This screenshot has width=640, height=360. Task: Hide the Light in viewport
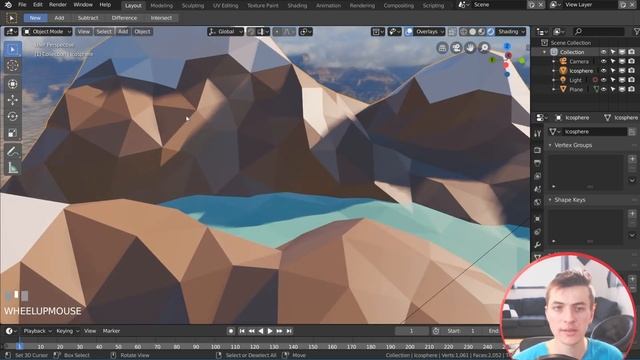pos(603,80)
